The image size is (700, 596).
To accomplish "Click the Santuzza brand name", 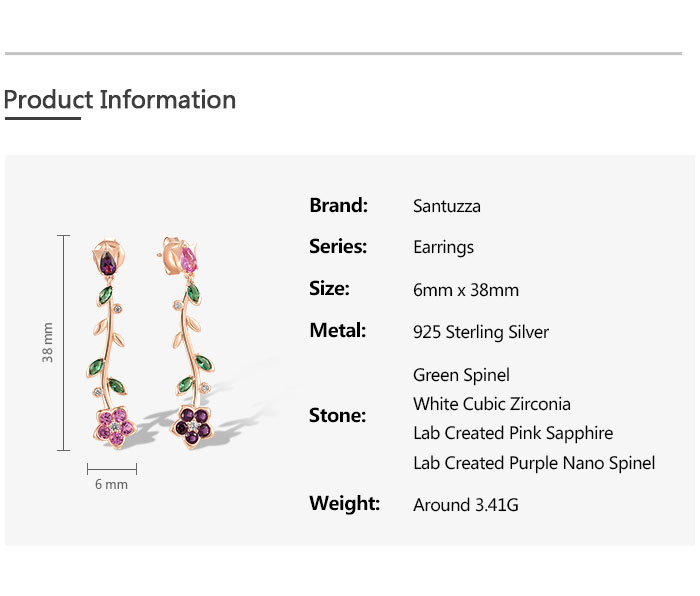I will click(x=447, y=206).
